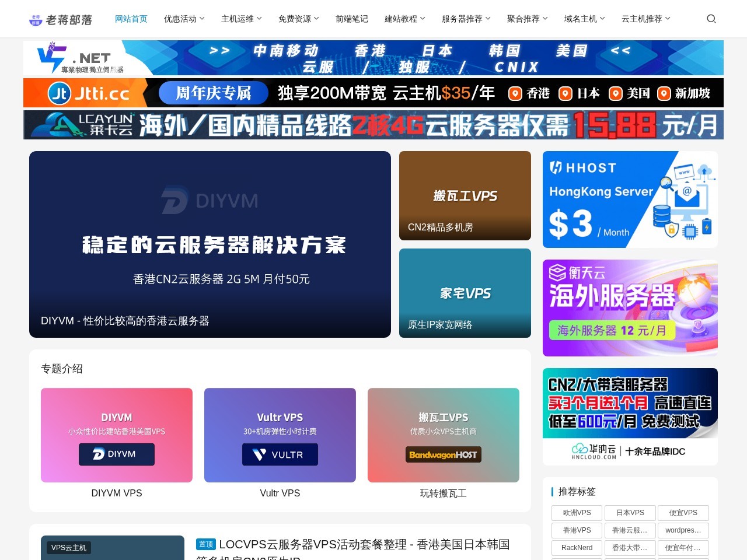747x560 pixels.
Task: Open the HHOST HongKong Server ad
Action: click(x=630, y=199)
